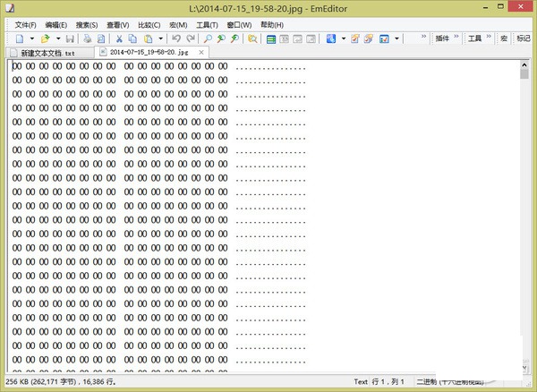Click the Find in Files icon
The image size is (537, 392).
click(252, 38)
